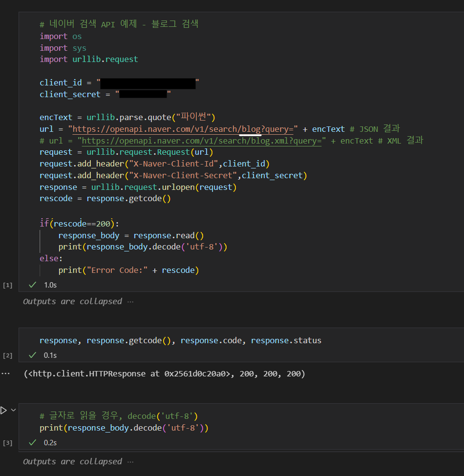Click success checkmark of cell 3
This screenshot has width=464, height=476.
click(33, 443)
